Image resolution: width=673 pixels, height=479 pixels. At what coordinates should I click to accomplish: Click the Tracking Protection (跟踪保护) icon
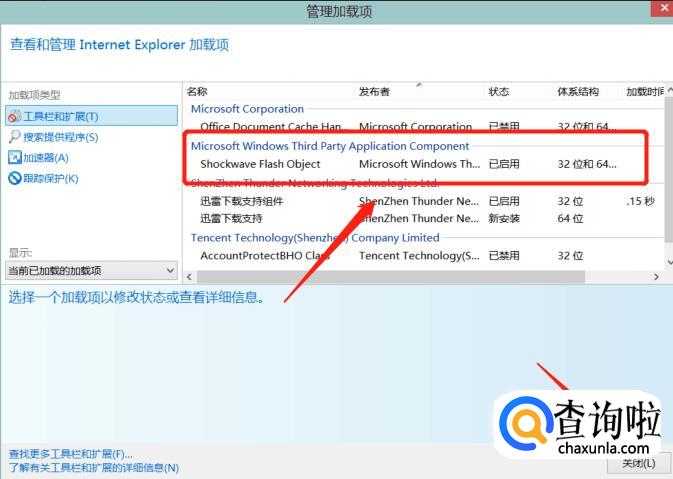pyautogui.click(x=15, y=178)
